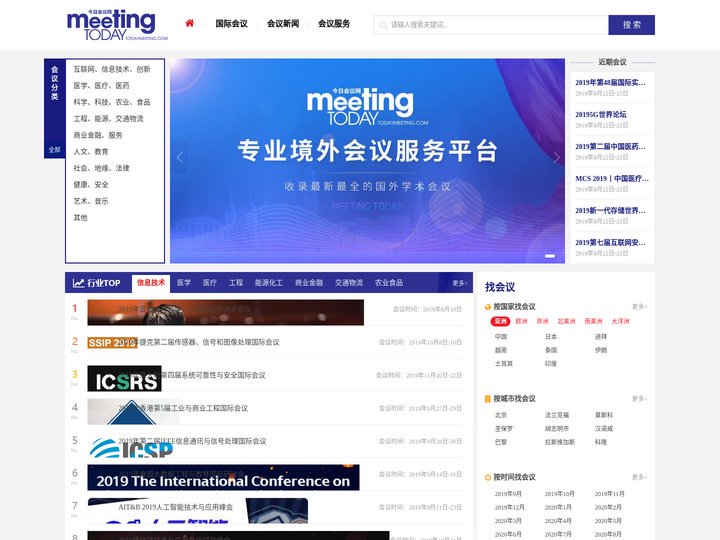Screen dimensions: 720x540
Task: Open 第二届IEEE信息通讯与信号处理国际会议
Action: [192, 441]
